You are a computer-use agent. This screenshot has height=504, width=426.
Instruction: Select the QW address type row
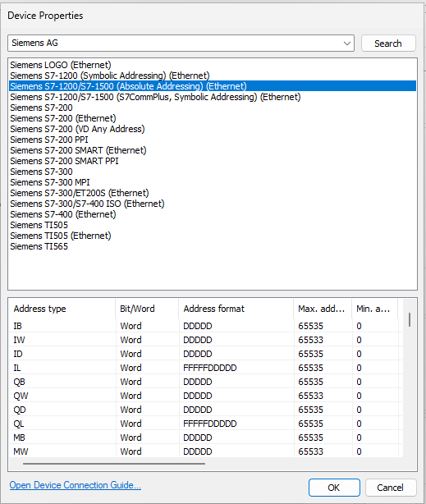pyautogui.click(x=206, y=396)
